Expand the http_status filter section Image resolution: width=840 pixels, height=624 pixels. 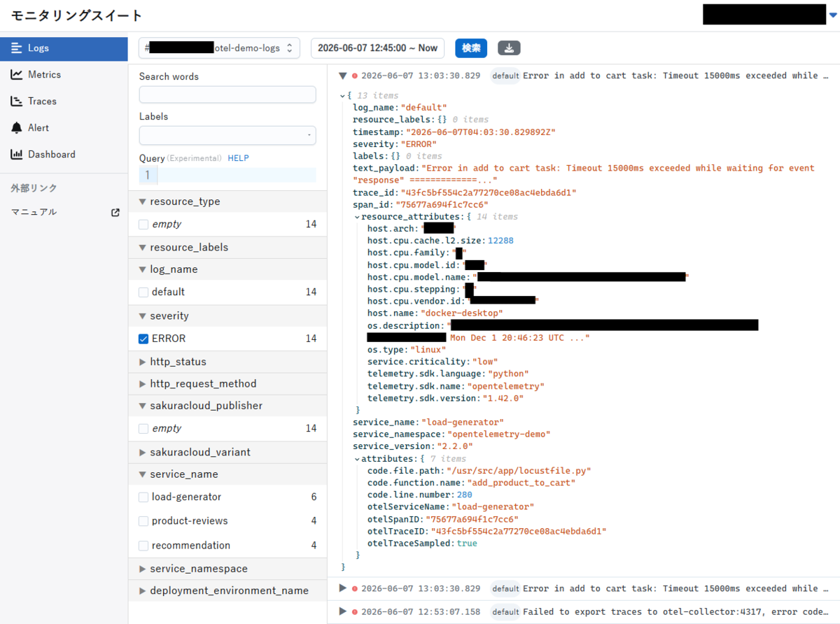227,362
